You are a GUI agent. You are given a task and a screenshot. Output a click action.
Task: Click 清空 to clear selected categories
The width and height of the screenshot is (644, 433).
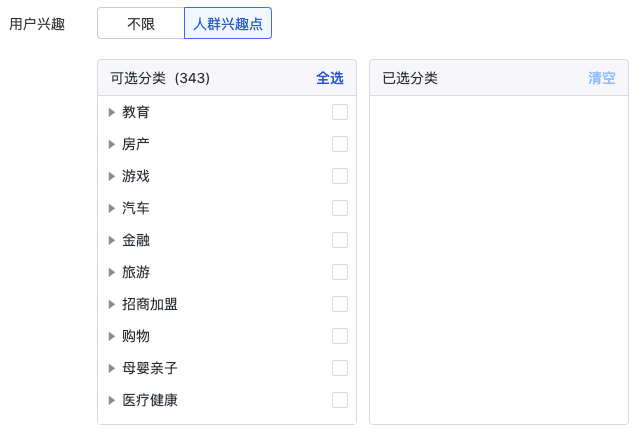pyautogui.click(x=602, y=78)
